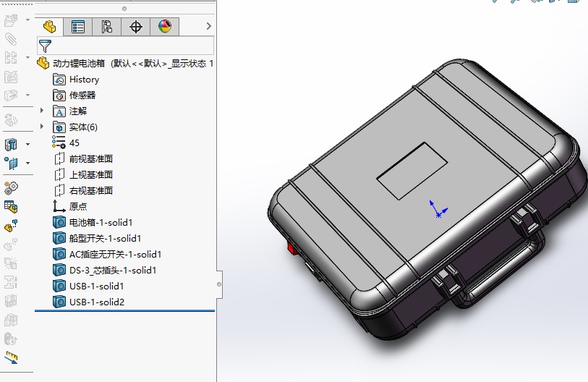Image resolution: width=588 pixels, height=382 pixels.
Task: Click the New Motion Study gears icon
Action: (11, 187)
